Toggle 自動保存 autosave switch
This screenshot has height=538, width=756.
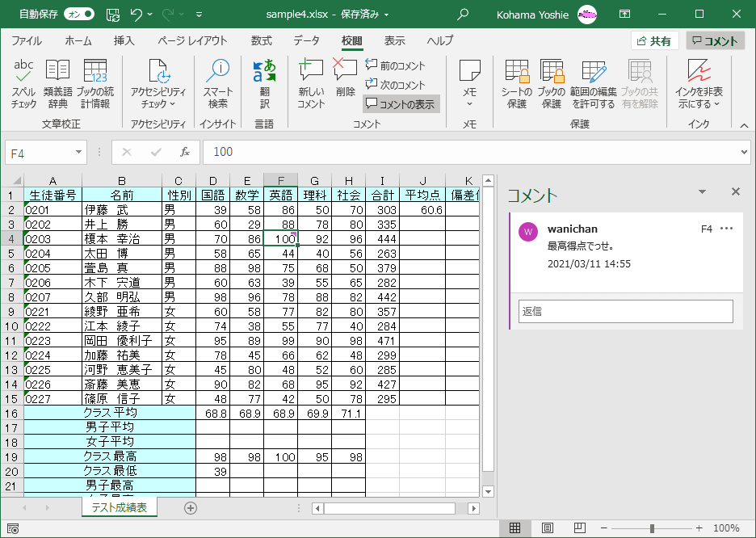(78, 14)
